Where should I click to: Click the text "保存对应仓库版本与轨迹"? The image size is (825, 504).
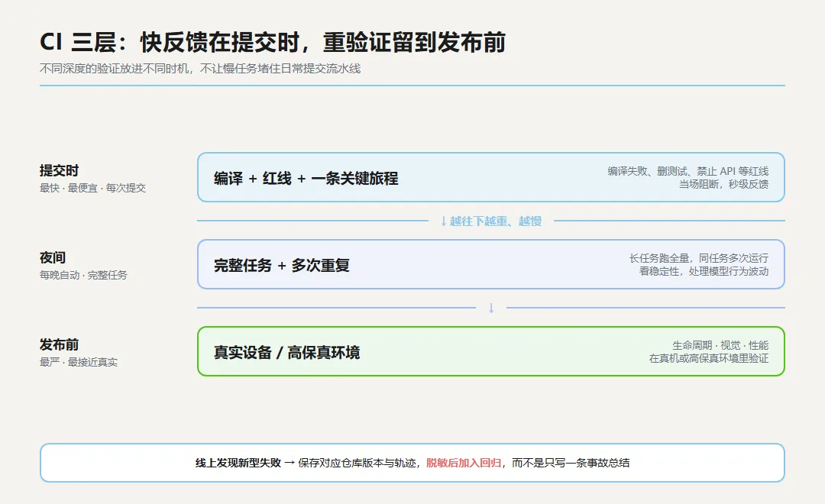pos(357,463)
